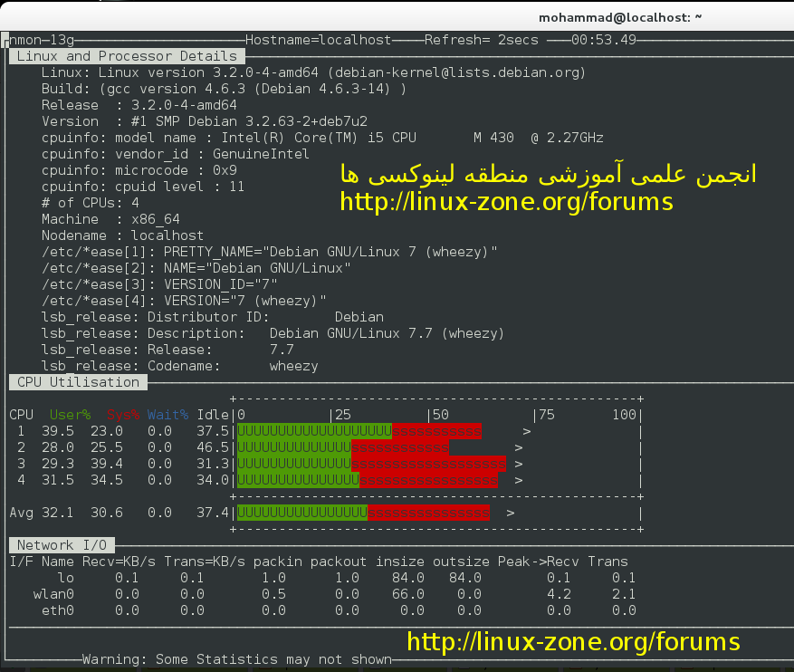794x672 pixels.
Task: Click the red system portion of CPU 3 bar
Action: [x=426, y=464]
